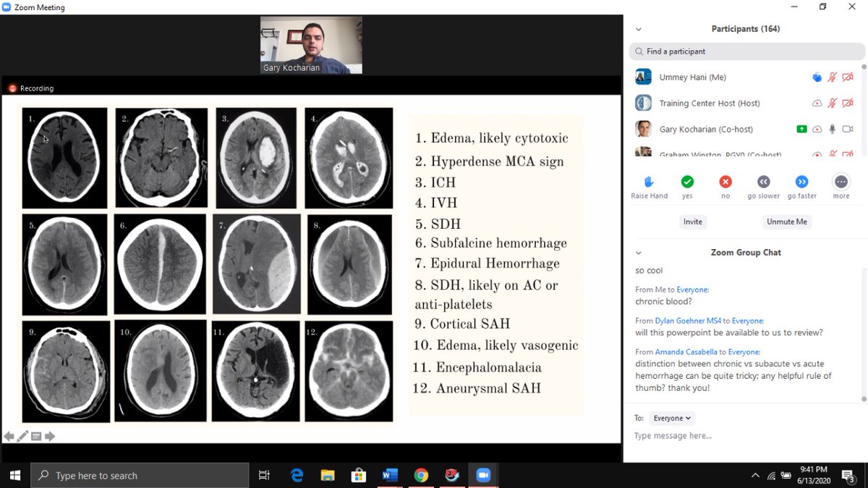Click the 'so cool' chat message

(x=649, y=271)
